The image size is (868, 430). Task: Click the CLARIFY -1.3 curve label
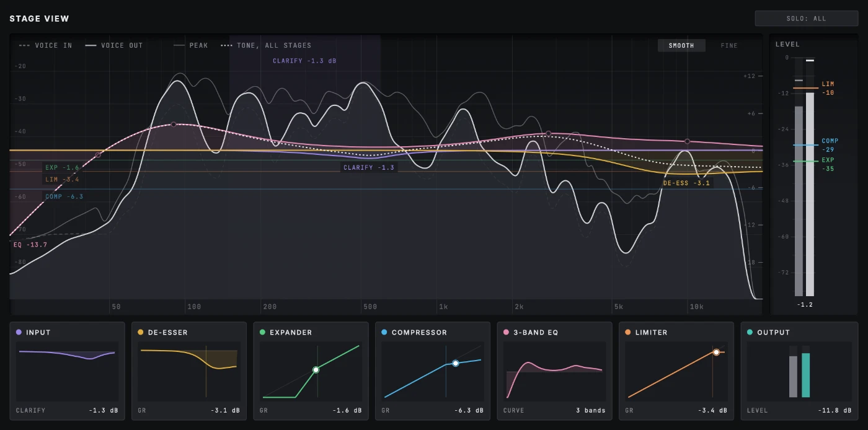(369, 167)
